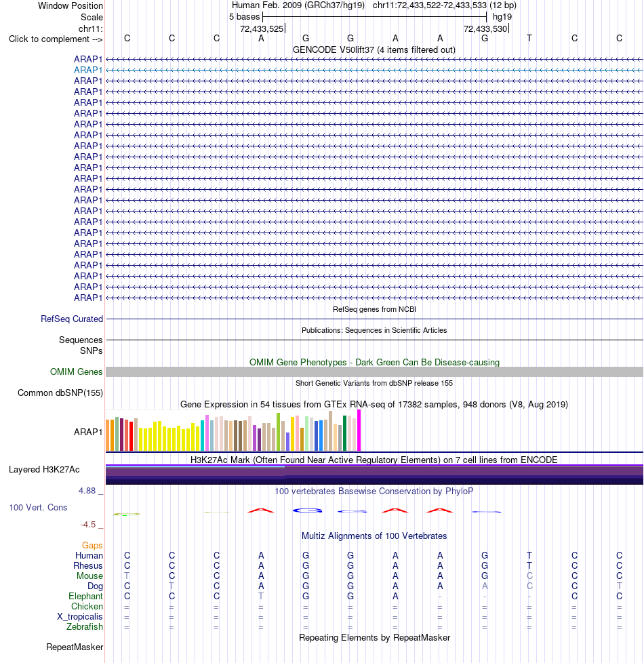Open 'Short Genetic Variants from dbSNP release 155' title
Image resolution: width=644 pixels, height=663 pixels.
(x=374, y=383)
